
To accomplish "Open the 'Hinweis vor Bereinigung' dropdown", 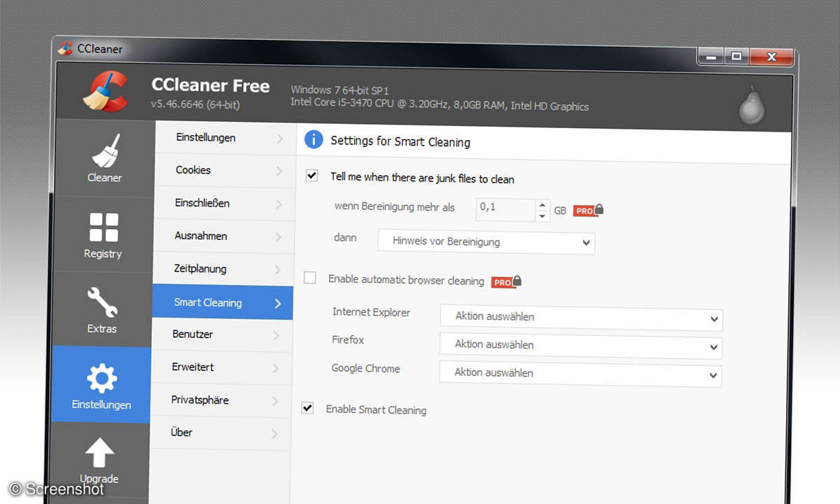I will (486, 242).
